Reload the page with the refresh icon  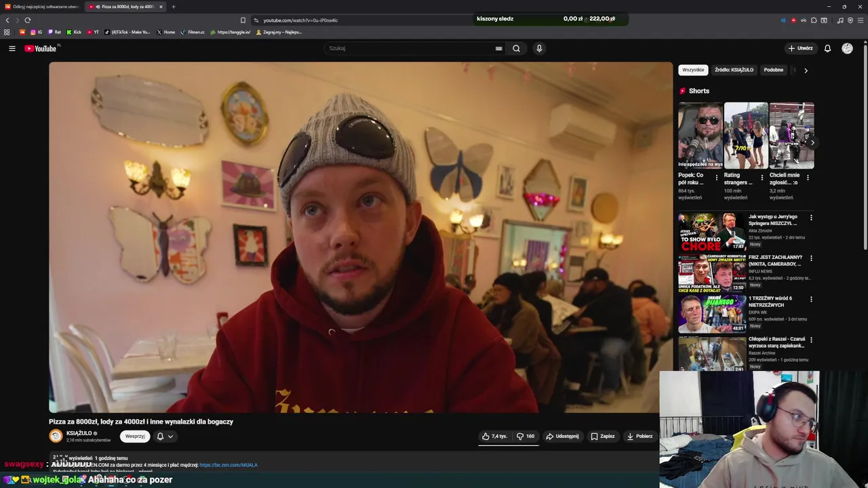(x=28, y=20)
